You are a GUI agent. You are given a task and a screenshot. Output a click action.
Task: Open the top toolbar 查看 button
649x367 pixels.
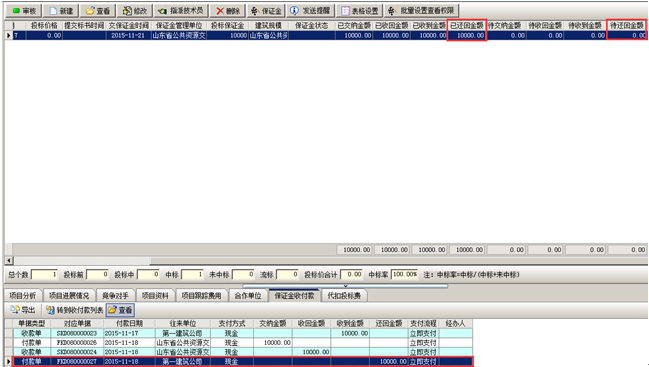pyautogui.click(x=98, y=11)
